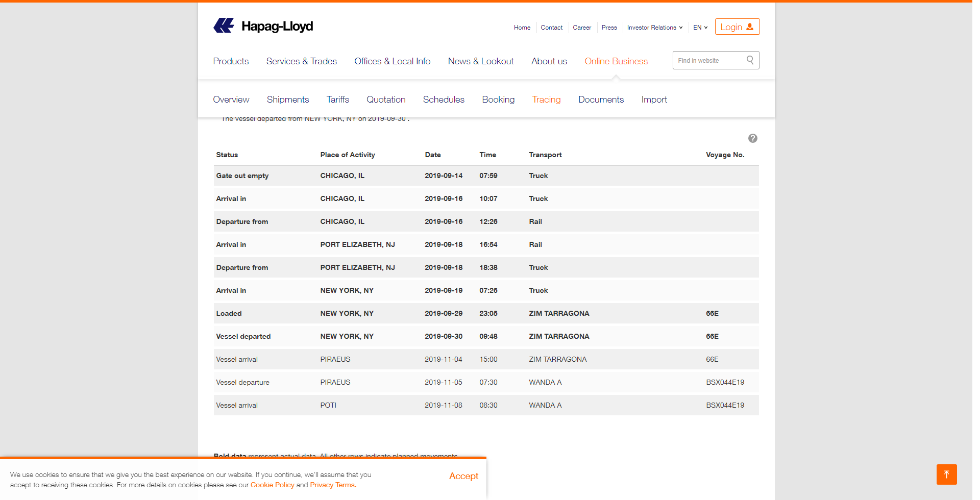The width and height of the screenshot is (980, 500).
Task: Click the search magnifier icon
Action: tap(749, 60)
